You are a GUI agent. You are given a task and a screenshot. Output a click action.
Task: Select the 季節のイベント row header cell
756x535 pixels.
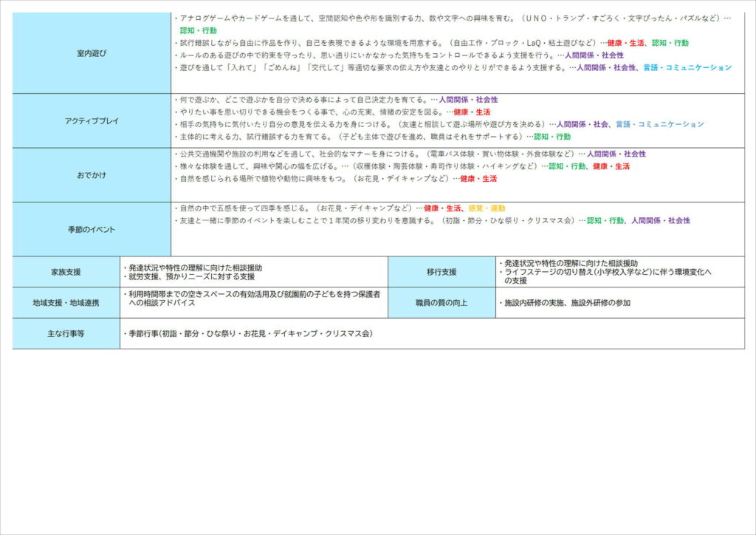pos(92,230)
